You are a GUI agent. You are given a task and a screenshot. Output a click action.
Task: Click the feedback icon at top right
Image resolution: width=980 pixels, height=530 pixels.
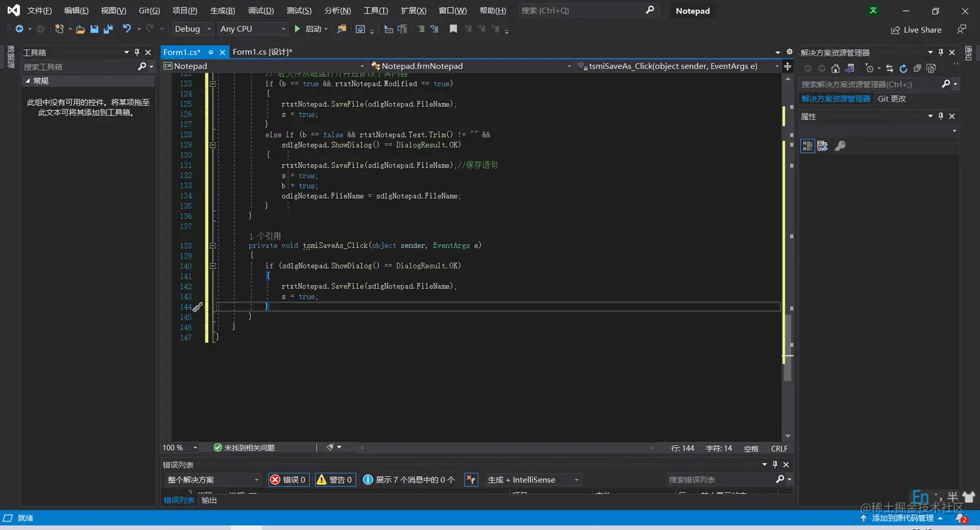click(x=962, y=29)
